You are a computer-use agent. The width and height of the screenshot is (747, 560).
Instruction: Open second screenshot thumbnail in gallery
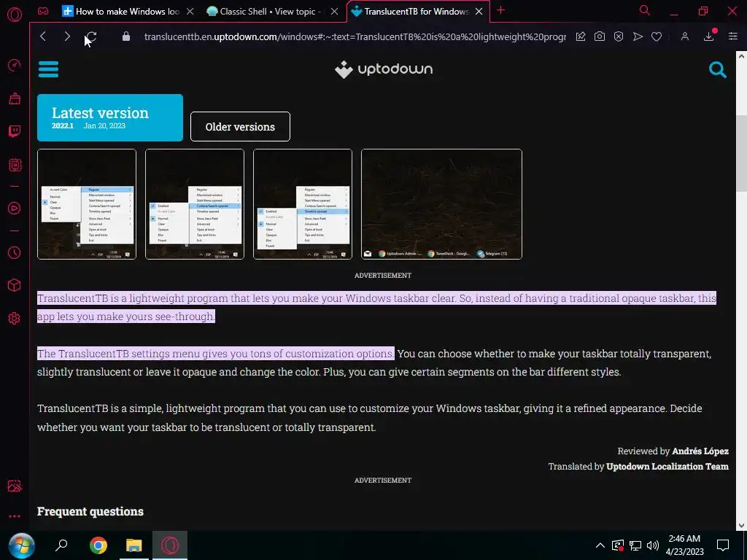(x=195, y=204)
